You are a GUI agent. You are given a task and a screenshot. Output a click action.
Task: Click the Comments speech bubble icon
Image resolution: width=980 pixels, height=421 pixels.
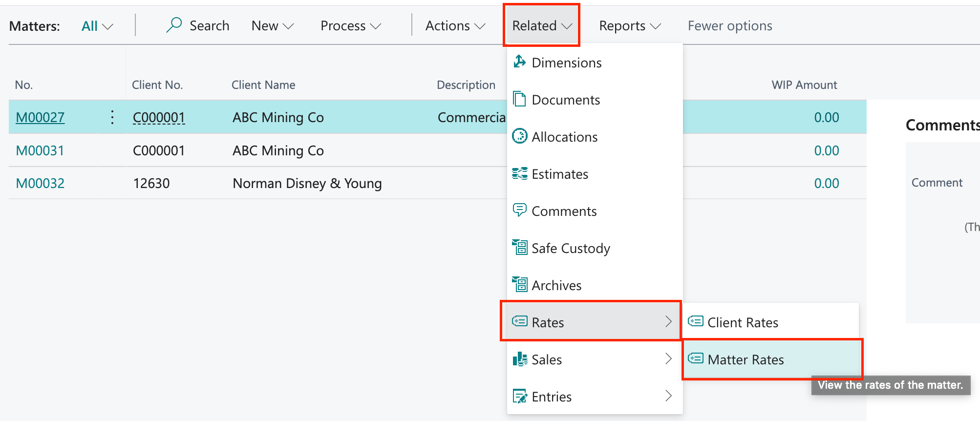(519, 210)
